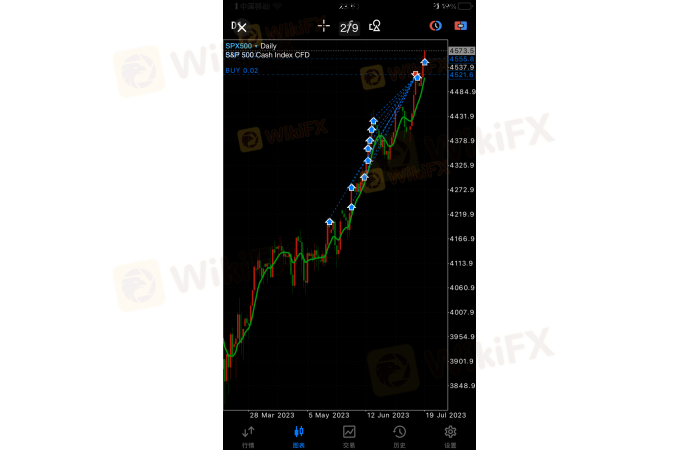Open the Settings (设置) gear tab
This screenshot has width=700, height=450.
tap(450, 436)
